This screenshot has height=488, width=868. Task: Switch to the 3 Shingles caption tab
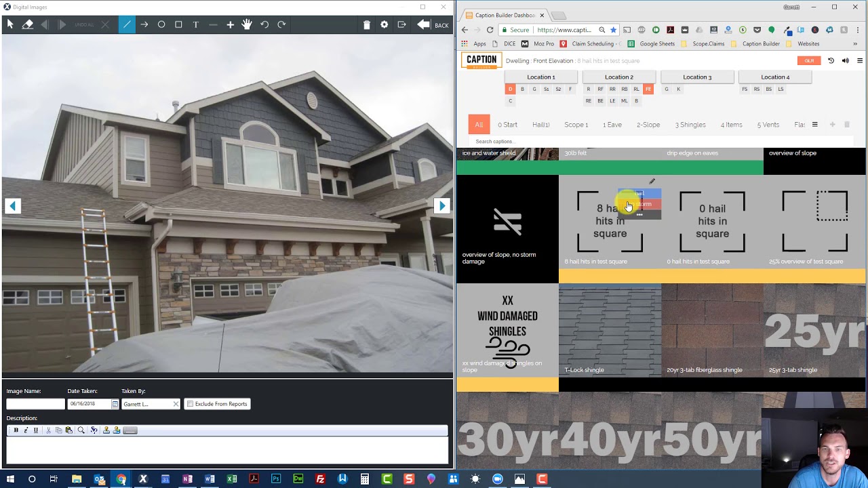tap(690, 125)
